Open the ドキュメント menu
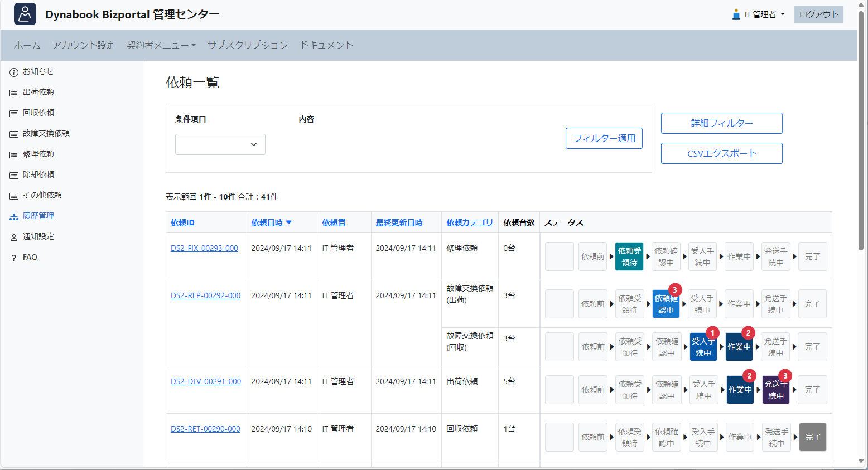 [326, 45]
